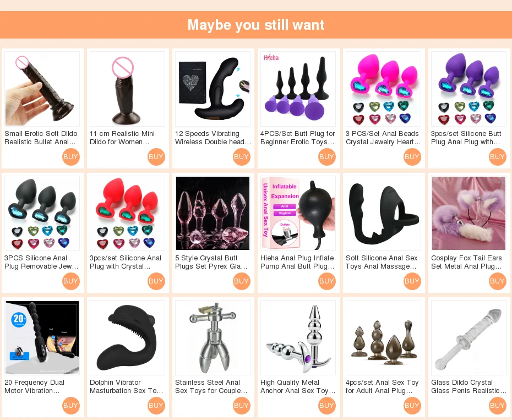The height and width of the screenshot is (420, 512).
Task: Click BUY for 20 Frequency Dual Motor item
Action: [x=70, y=406]
